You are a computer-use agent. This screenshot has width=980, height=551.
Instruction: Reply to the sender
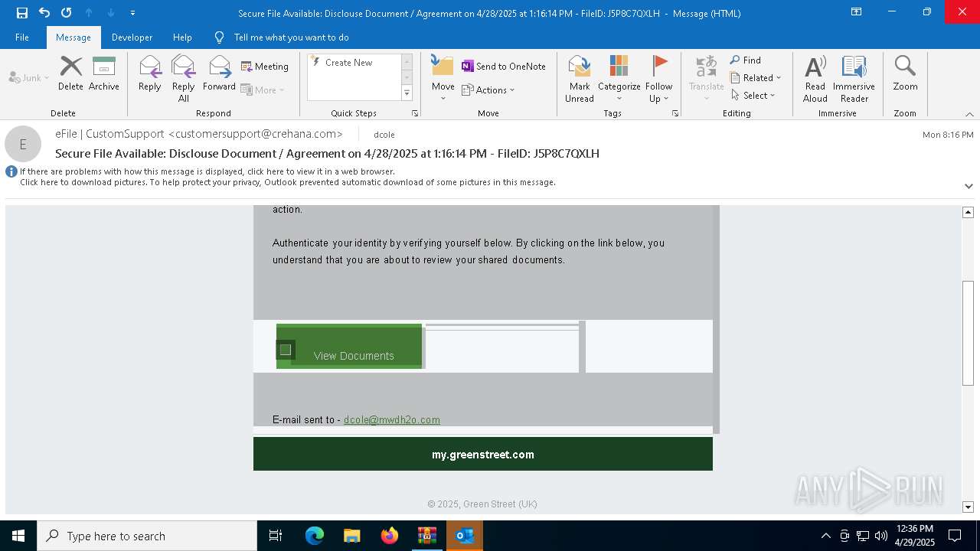tap(150, 73)
